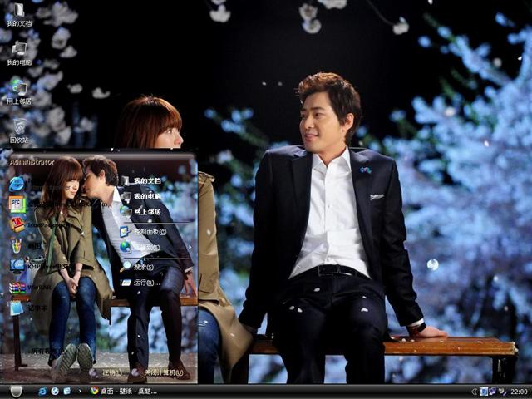Click the square blue quick launch icon
Image resolution: width=532 pixels, height=399 pixels.
(x=67, y=392)
